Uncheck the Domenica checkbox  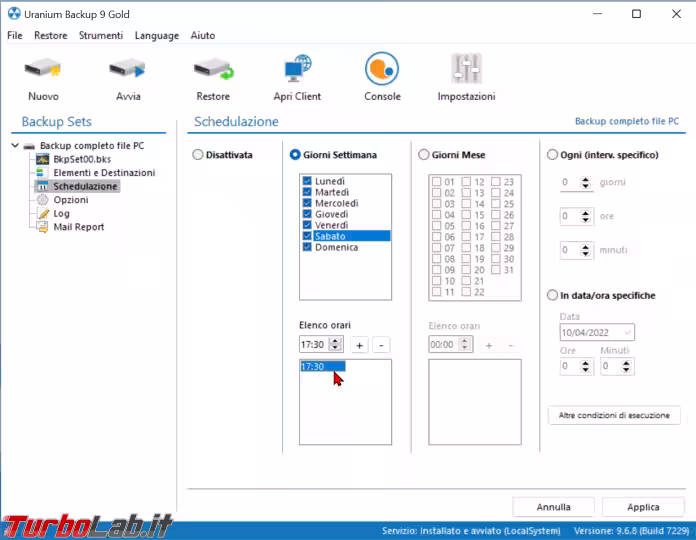click(307, 247)
